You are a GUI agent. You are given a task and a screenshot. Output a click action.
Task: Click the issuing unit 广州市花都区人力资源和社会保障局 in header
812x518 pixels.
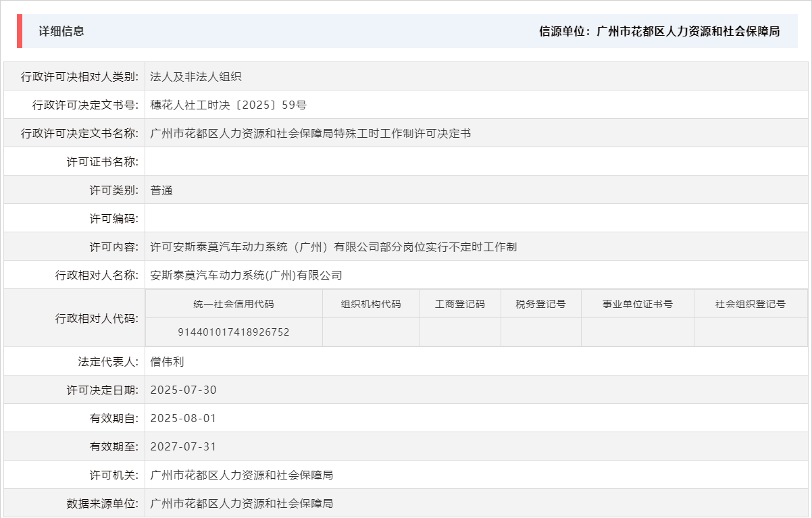689,30
